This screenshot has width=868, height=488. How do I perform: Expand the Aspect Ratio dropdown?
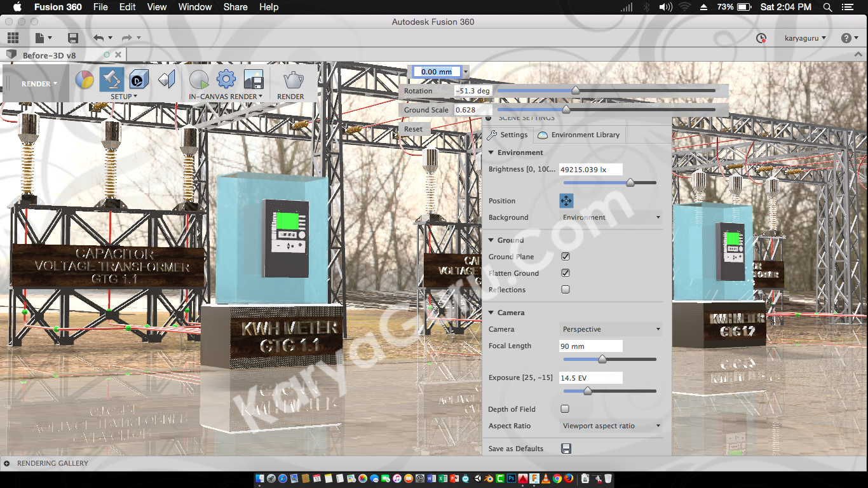[611, 426]
